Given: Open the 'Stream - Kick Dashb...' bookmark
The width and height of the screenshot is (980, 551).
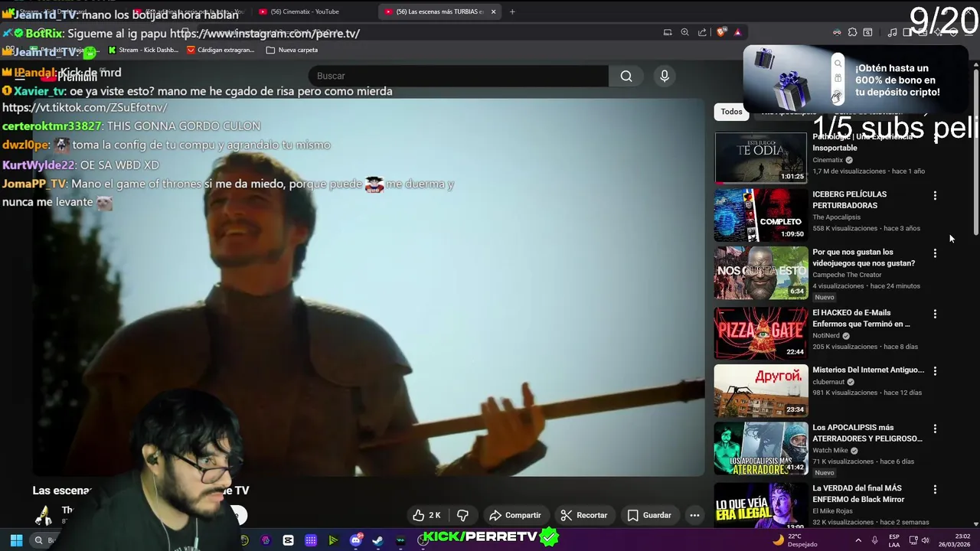Looking at the screenshot, I should [x=143, y=50].
